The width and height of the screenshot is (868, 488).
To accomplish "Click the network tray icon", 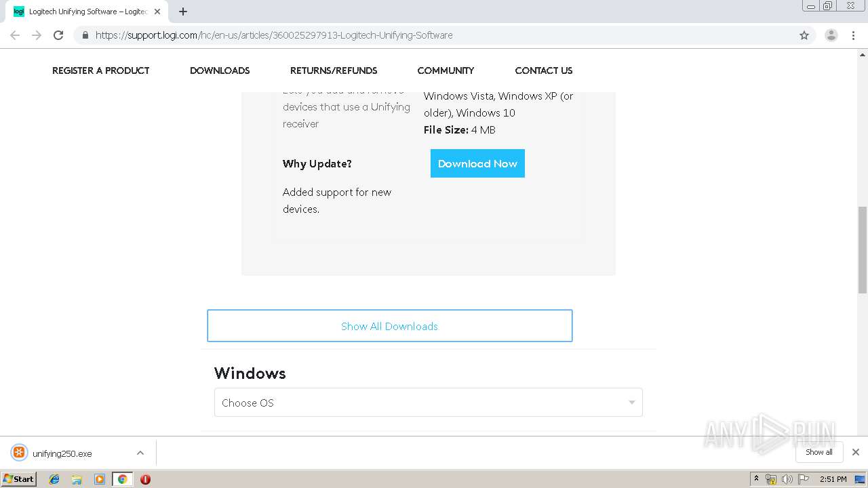I will point(771,479).
